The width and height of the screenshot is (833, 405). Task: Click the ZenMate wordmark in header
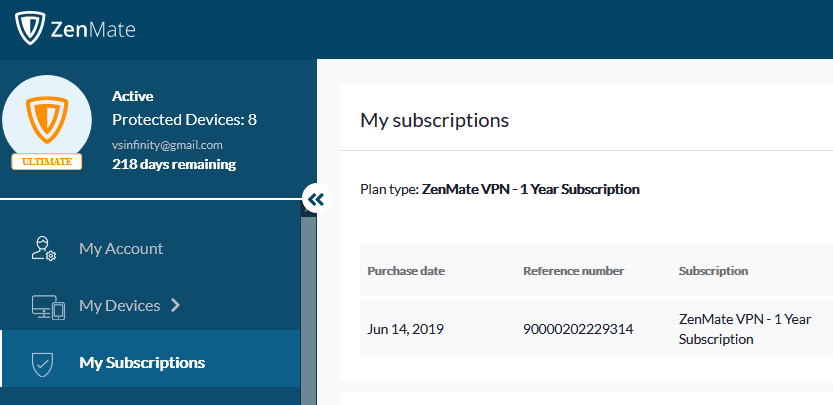tap(93, 30)
